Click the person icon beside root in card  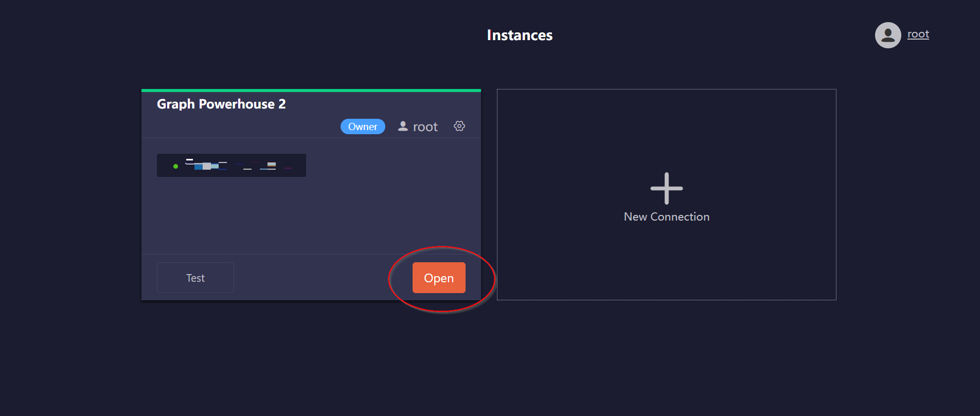click(403, 126)
